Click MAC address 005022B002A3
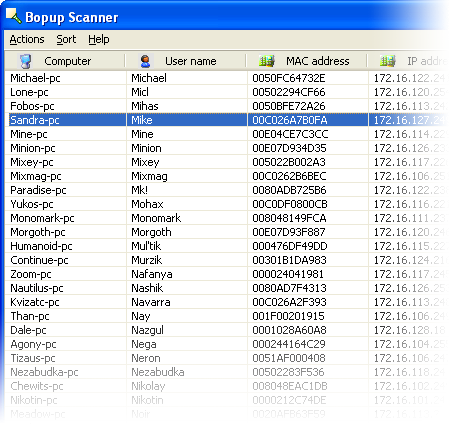The image size is (450, 425). click(289, 162)
